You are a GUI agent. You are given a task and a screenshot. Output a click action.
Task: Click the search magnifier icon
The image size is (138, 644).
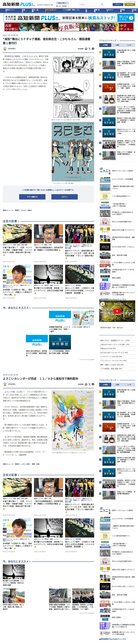[102, 5]
